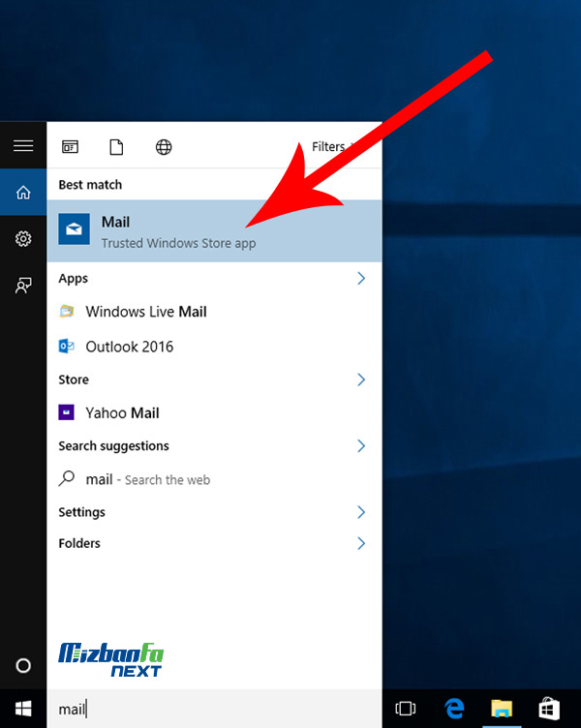581x728 pixels.
Task: Filter results by web globe icon
Action: click(x=164, y=147)
